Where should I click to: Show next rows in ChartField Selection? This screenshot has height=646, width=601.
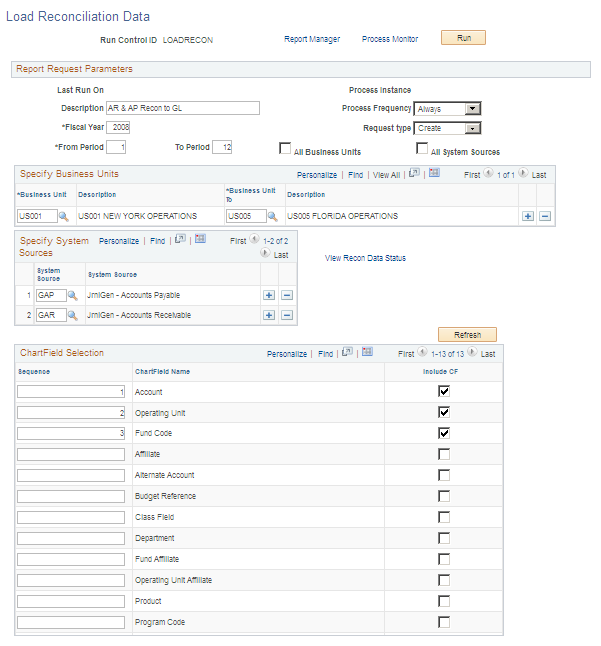(x=472, y=352)
